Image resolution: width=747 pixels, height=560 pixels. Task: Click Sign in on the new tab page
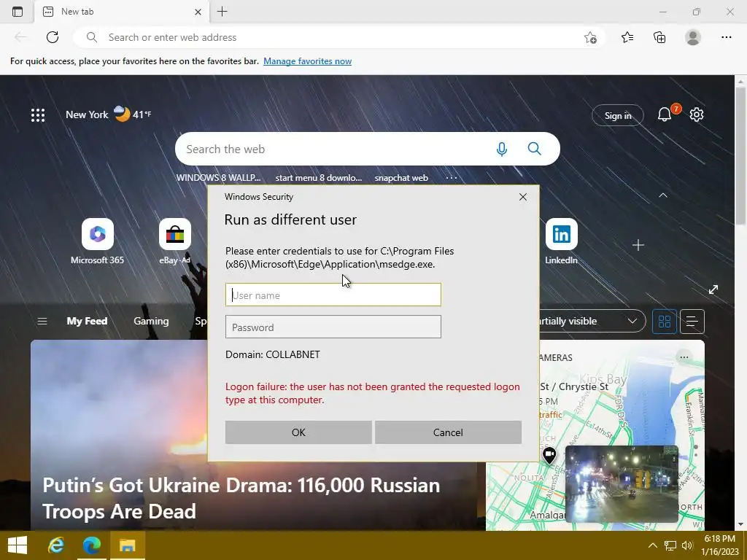pyautogui.click(x=617, y=115)
